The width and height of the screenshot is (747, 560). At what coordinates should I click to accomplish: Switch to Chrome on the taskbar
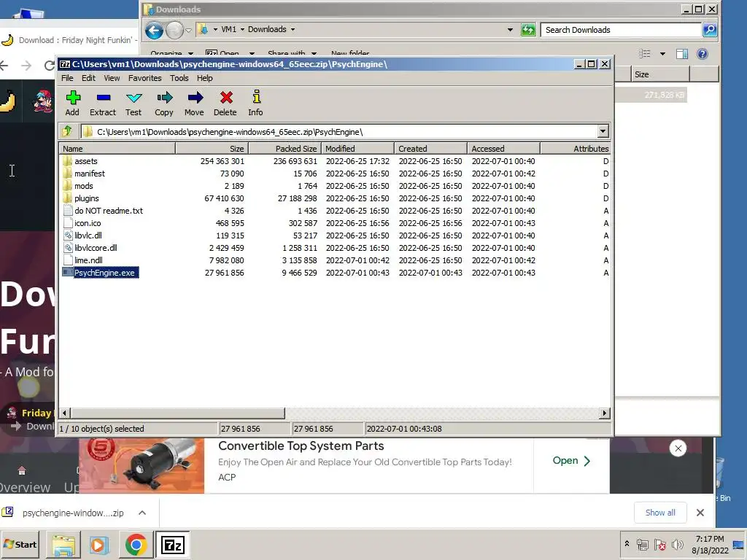[x=136, y=545]
